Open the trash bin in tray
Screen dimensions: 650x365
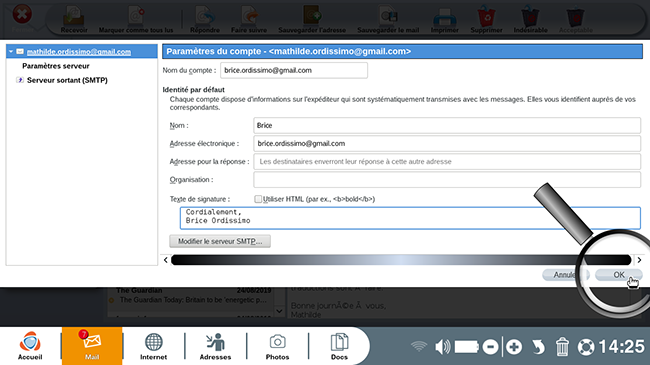click(562, 347)
